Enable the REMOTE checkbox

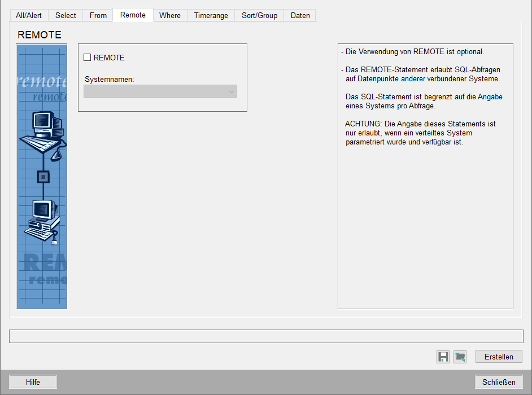click(x=87, y=58)
